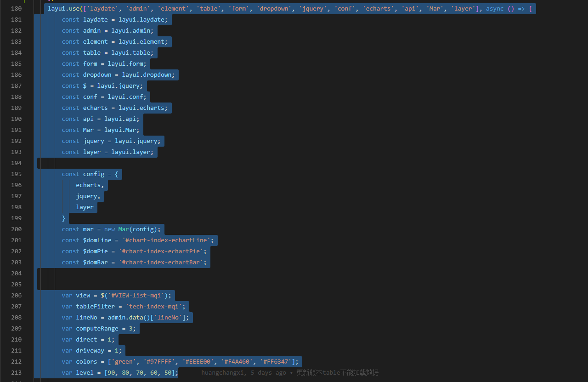Click the '$' constant on line 187
Image resolution: width=588 pixels, height=382 pixels.
point(85,86)
